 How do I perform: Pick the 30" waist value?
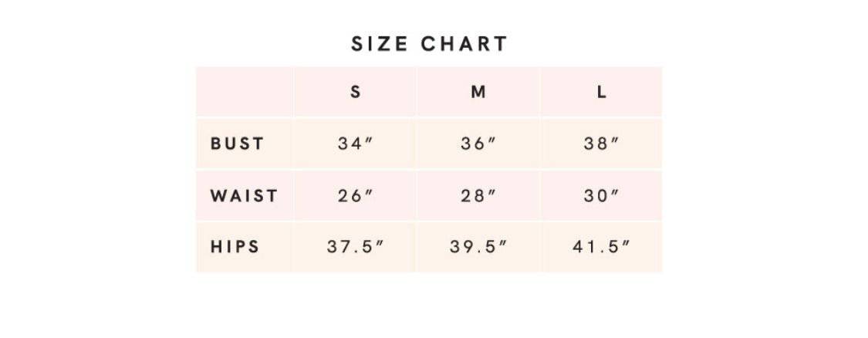tap(602, 195)
